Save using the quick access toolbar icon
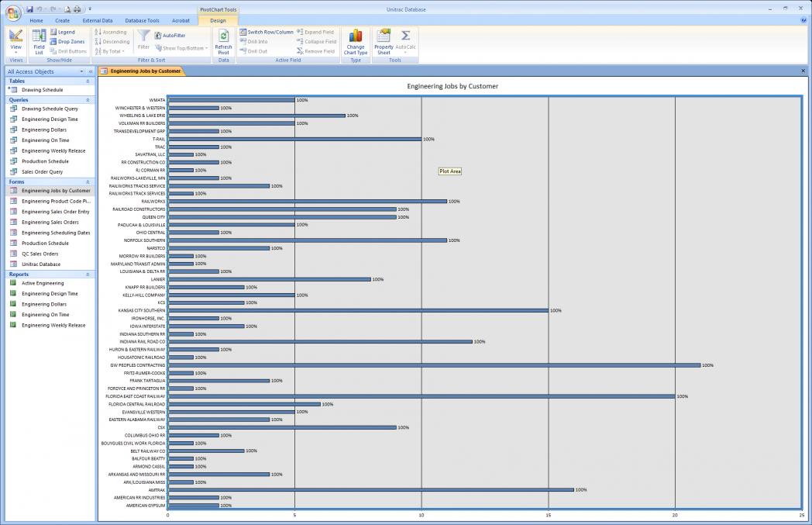812x525 pixels. pos(29,9)
